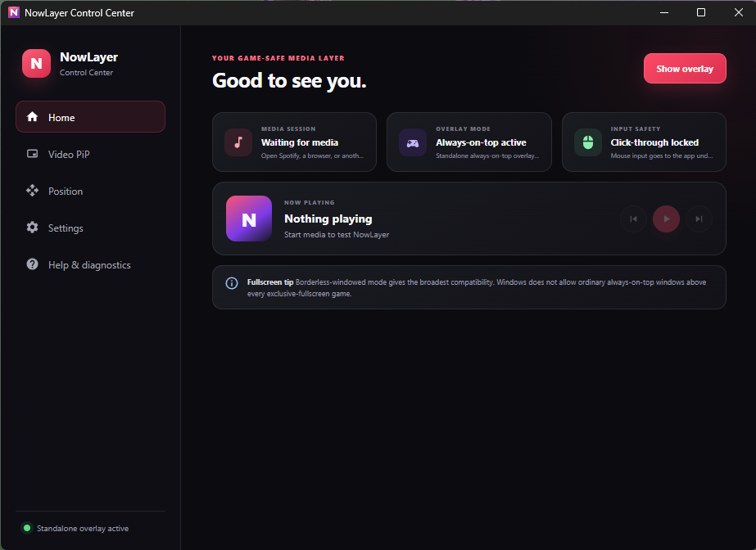Click the Video PiP picture-in-picture icon
Viewport: 756px width, 550px height.
[x=32, y=154]
